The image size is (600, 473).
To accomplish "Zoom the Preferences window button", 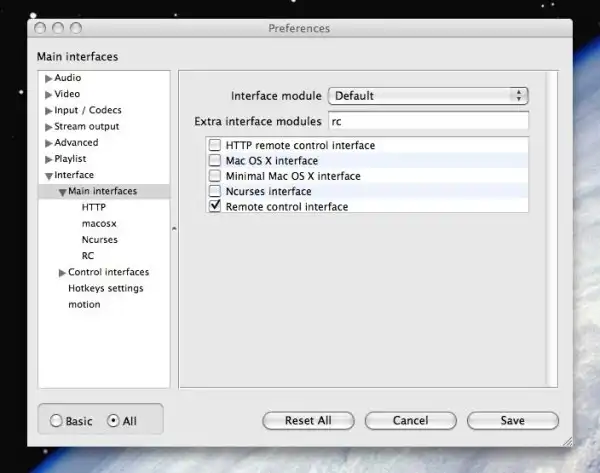I will pyautogui.click(x=76, y=28).
